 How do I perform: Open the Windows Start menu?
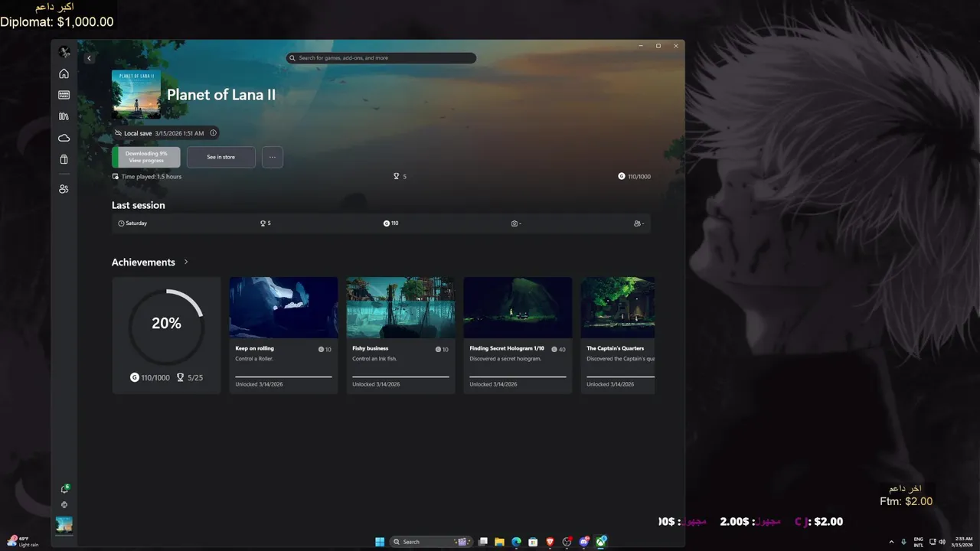[380, 542]
